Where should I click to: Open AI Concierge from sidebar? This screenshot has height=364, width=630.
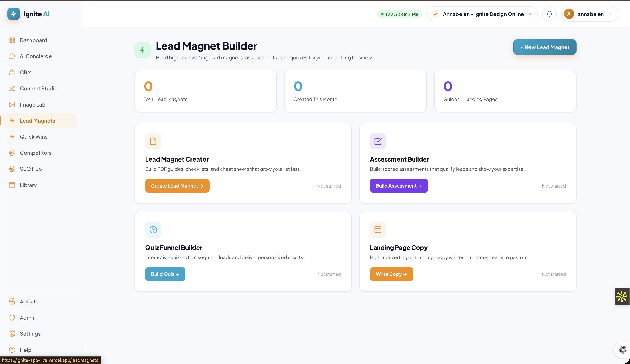pyautogui.click(x=40, y=56)
